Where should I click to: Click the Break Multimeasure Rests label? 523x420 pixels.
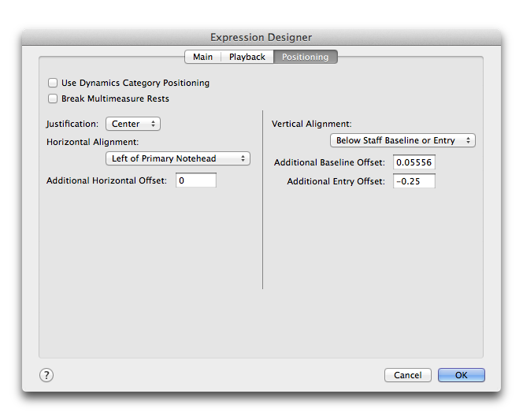click(115, 98)
